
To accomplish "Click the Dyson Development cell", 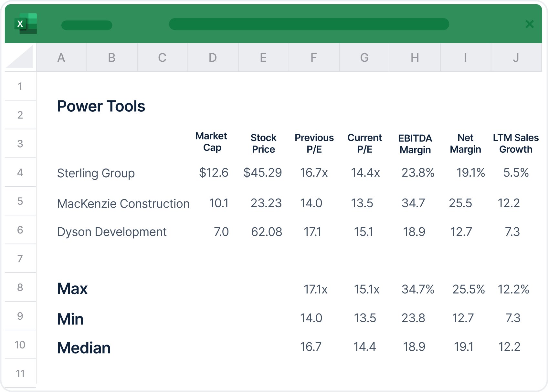I will 112,232.
